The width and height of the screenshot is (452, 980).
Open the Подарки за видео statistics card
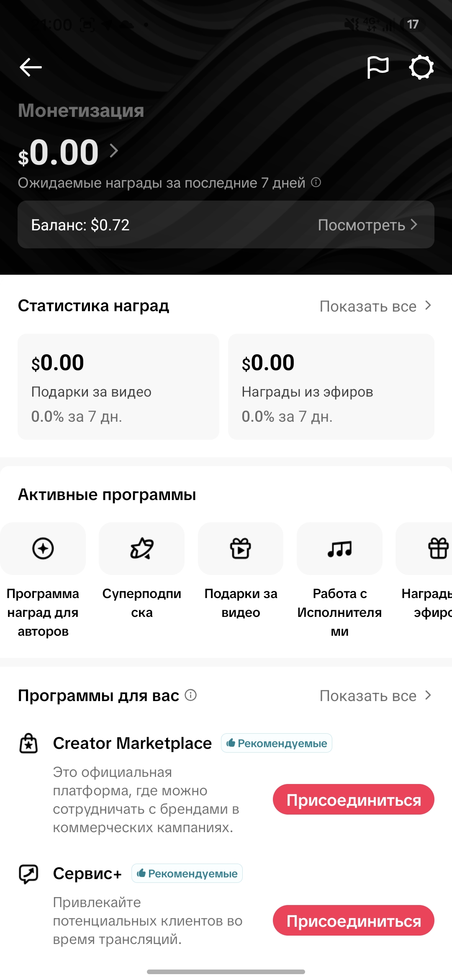[118, 387]
